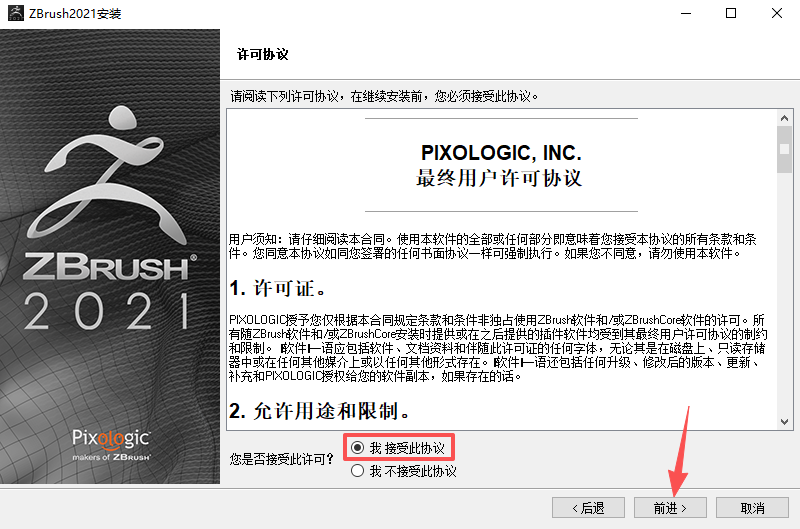Close the ZBrush2021 installer window
This screenshot has width=800, height=529.
coord(777,13)
